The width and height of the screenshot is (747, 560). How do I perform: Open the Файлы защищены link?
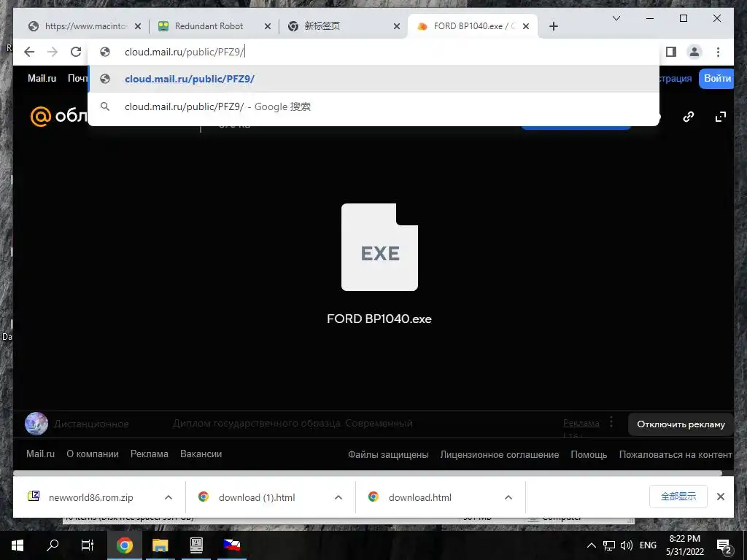[388, 454]
